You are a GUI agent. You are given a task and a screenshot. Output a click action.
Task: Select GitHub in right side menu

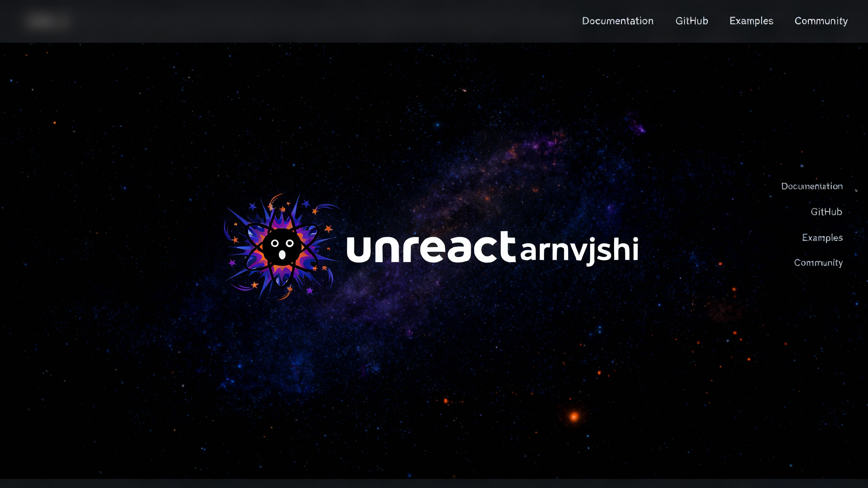826,212
